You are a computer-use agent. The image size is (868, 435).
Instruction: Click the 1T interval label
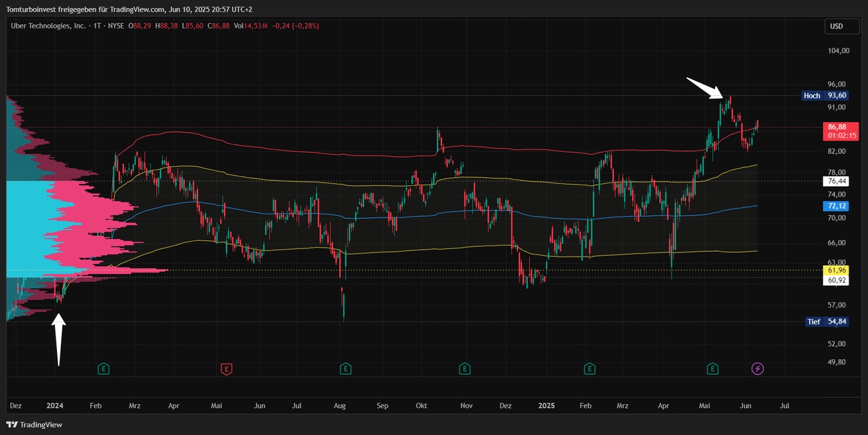[x=98, y=26]
